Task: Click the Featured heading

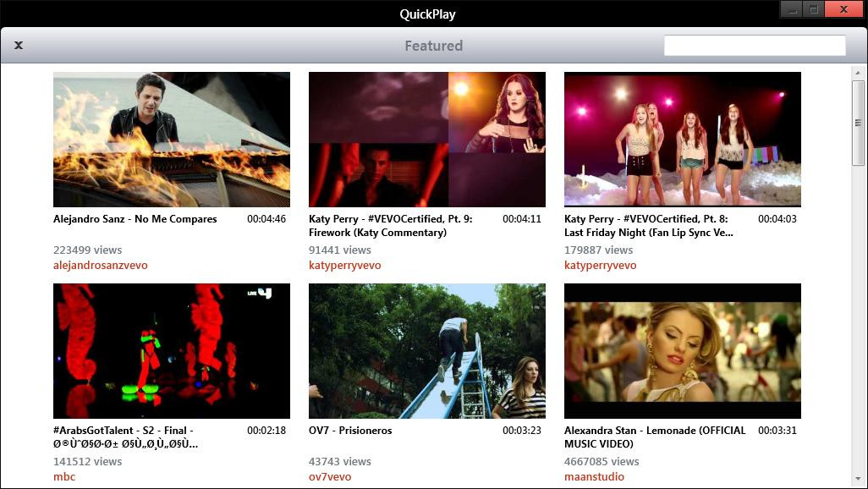Action: pos(433,46)
